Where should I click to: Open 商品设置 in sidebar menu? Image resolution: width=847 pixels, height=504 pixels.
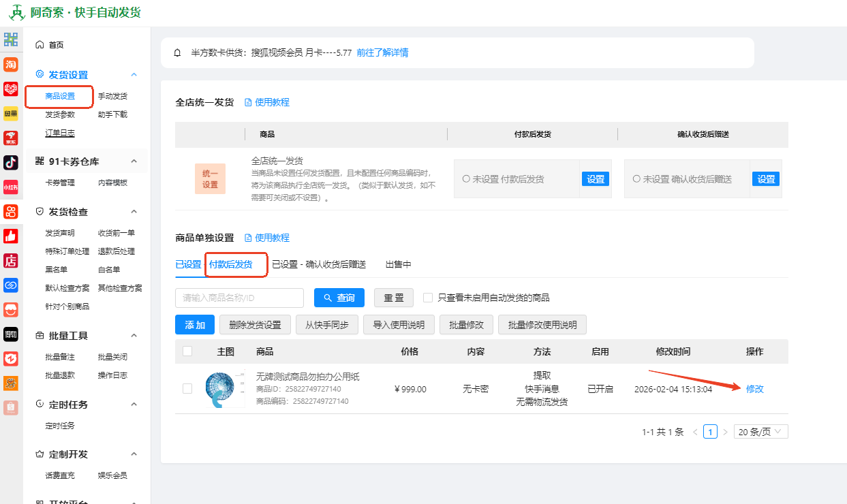(60, 96)
